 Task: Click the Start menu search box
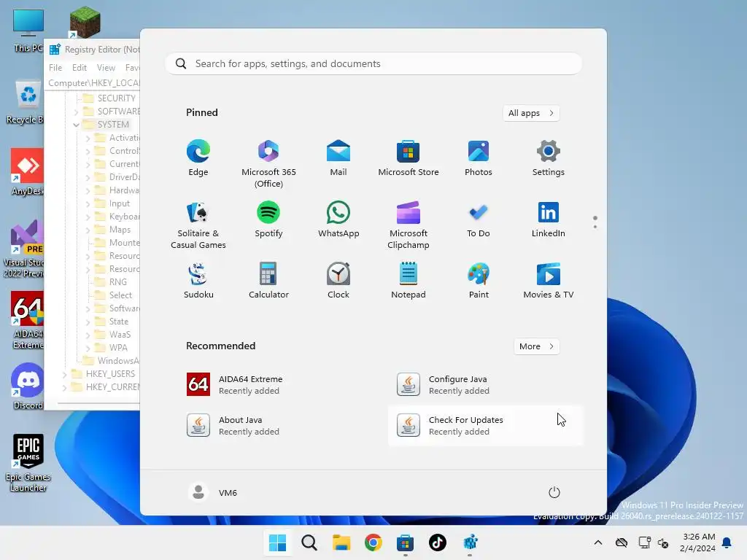(373, 64)
